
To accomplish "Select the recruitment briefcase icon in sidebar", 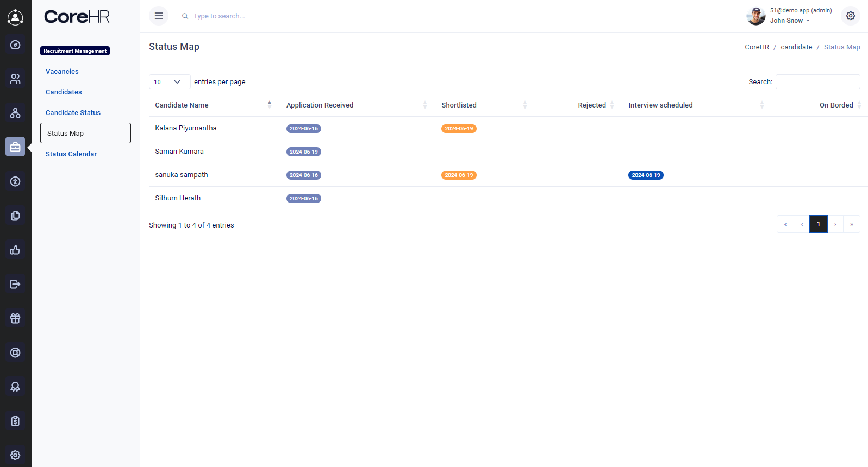I will click(x=15, y=147).
